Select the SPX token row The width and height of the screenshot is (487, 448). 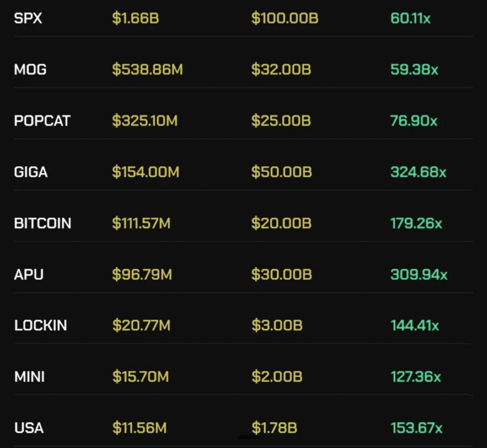pos(243,18)
